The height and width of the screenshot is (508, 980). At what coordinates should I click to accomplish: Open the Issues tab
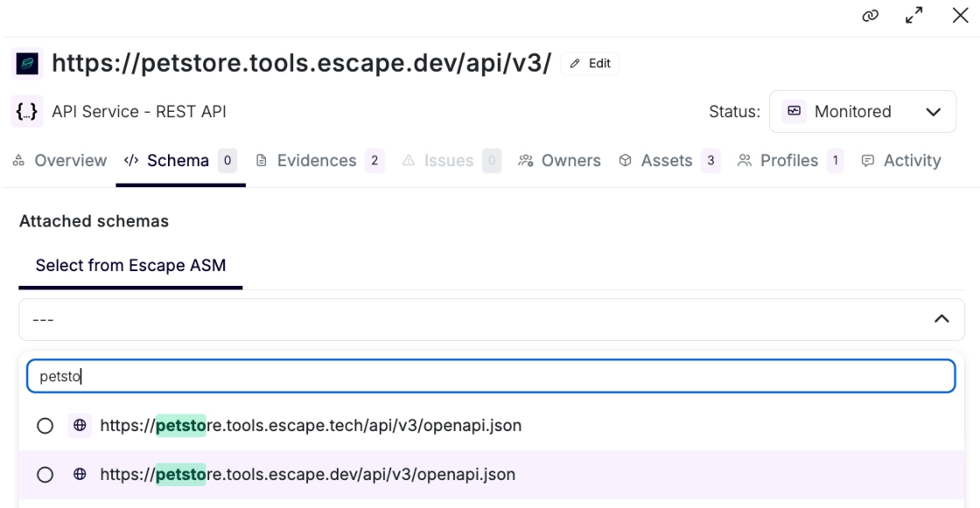pos(451,161)
